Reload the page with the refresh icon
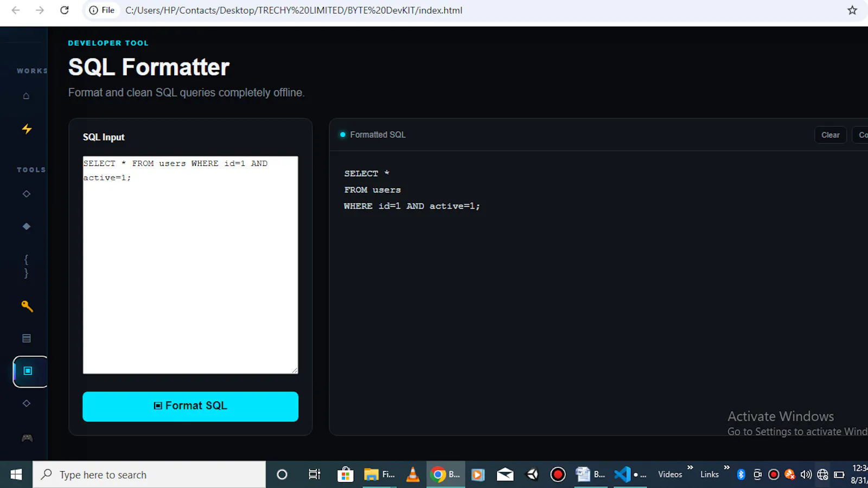The width and height of the screenshot is (868, 488). (x=64, y=10)
